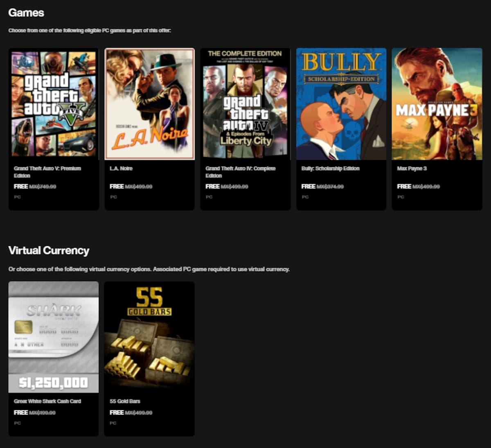The width and height of the screenshot is (491, 448).
Task: Choose the GTA IV Complete Edition cover
Action: point(245,104)
